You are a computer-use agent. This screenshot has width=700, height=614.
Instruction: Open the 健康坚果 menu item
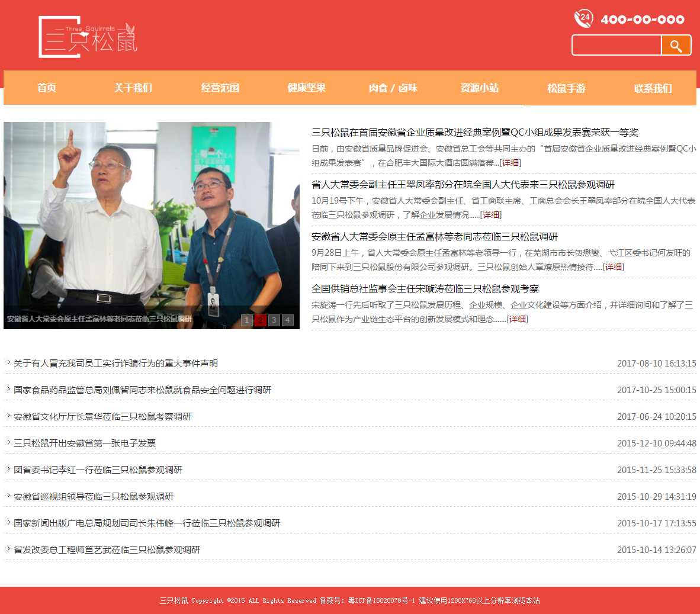(307, 88)
